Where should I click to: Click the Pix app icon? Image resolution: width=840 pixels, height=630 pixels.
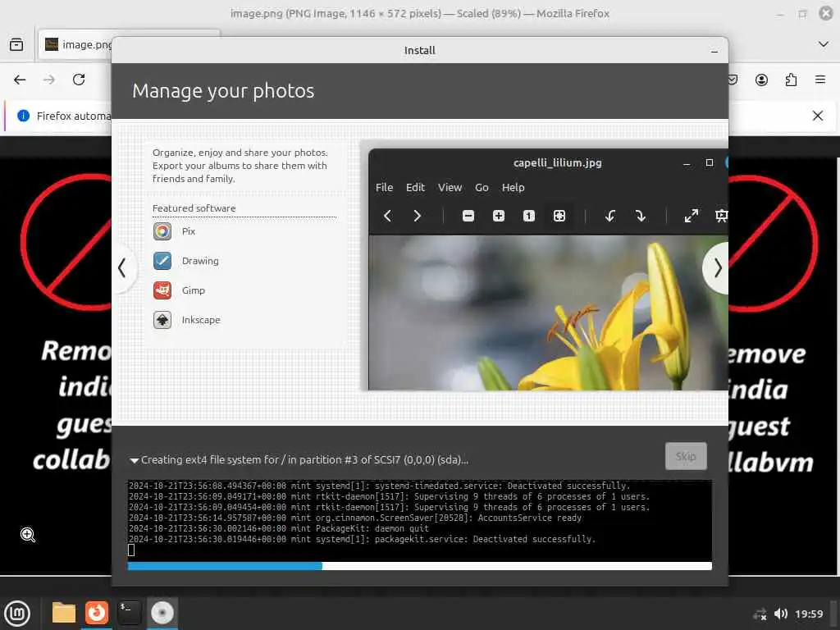pyautogui.click(x=162, y=231)
